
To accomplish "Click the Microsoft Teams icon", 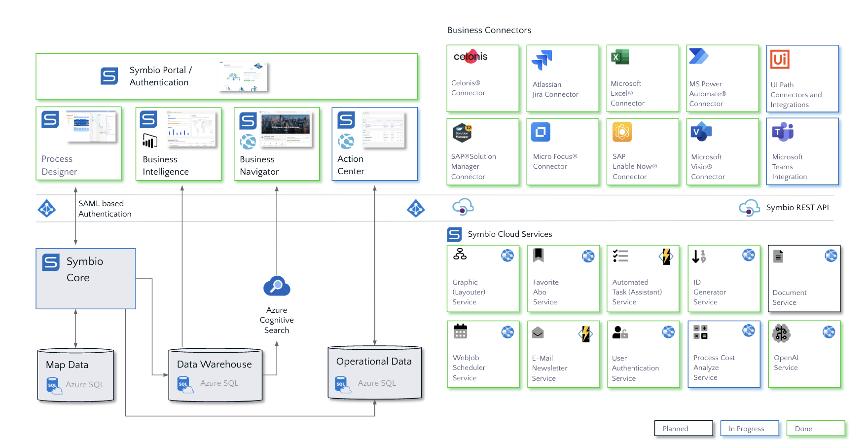I will click(x=783, y=132).
